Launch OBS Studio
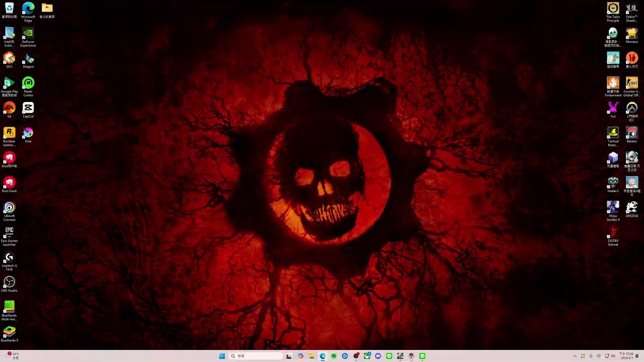The image size is (644, 362). pyautogui.click(x=9, y=284)
